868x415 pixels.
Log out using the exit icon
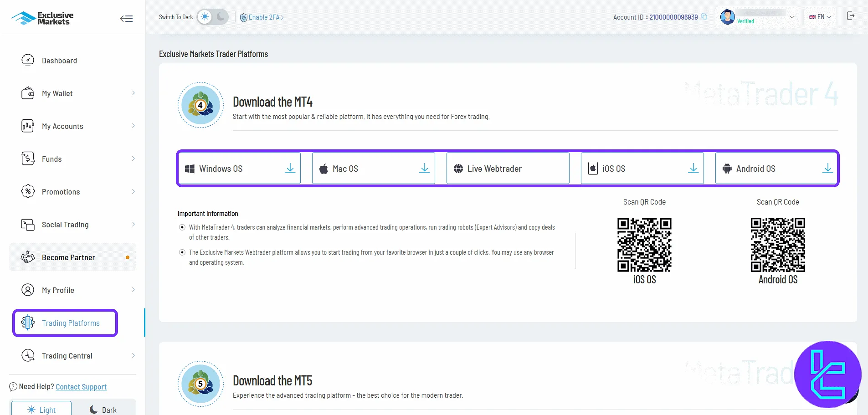pos(851,16)
